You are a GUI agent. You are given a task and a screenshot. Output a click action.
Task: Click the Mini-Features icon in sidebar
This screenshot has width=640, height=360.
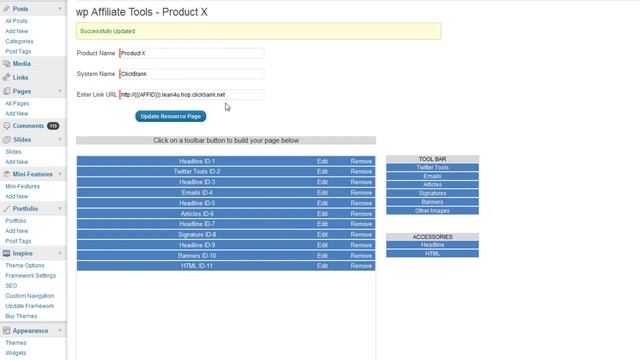(x=7, y=174)
